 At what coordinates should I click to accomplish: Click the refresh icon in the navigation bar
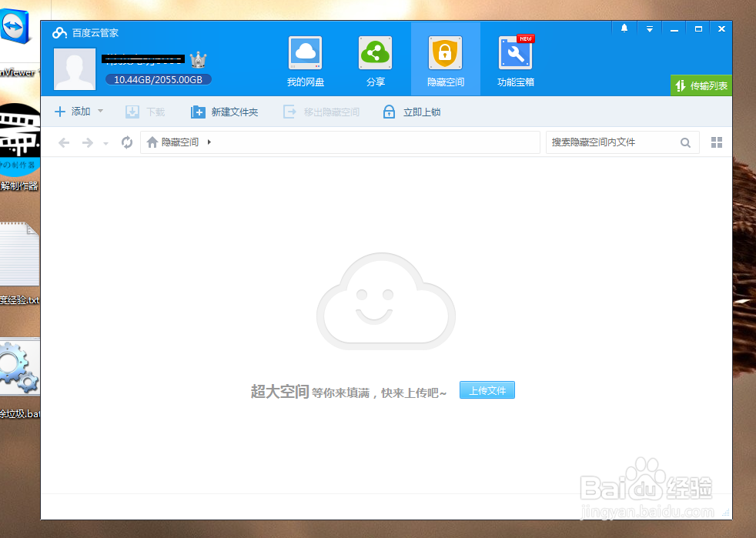coord(126,142)
